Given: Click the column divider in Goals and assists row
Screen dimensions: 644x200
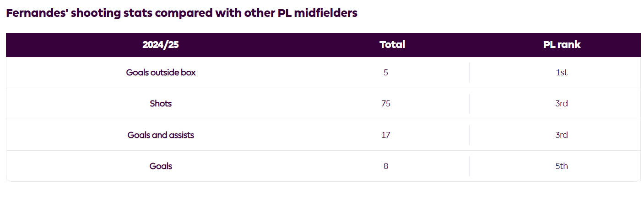Looking at the screenshot, I should click(x=469, y=135).
